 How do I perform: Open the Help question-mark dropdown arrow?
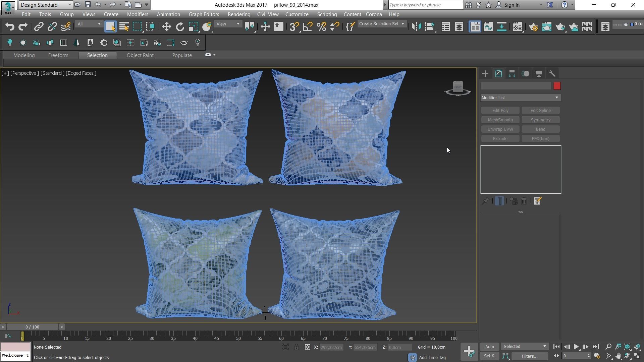pyautogui.click(x=572, y=5)
